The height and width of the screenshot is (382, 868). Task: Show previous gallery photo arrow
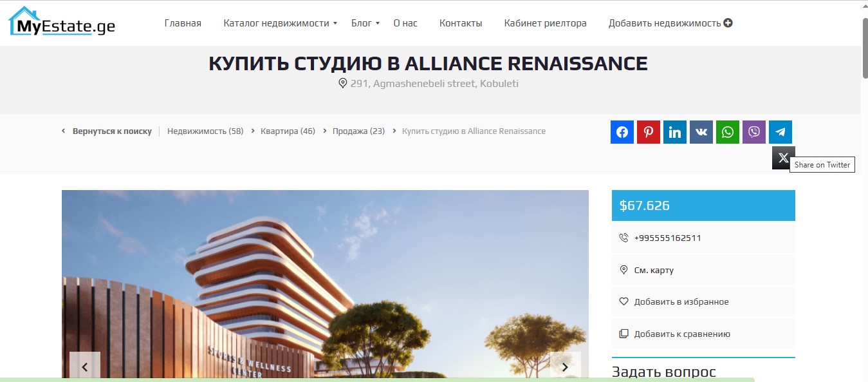(x=84, y=367)
